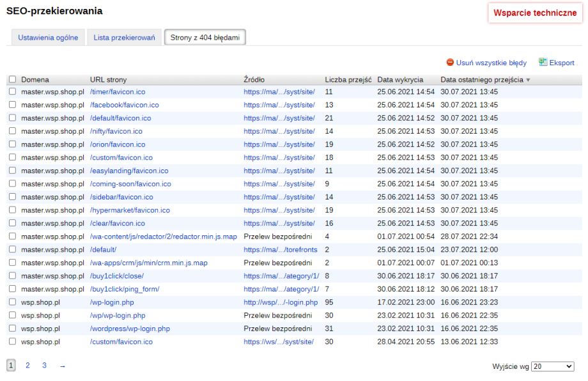Screen dimensions: 588x381
Task: Tick checkbox for /buy1click/close/ row
Action: pyautogui.click(x=12, y=276)
